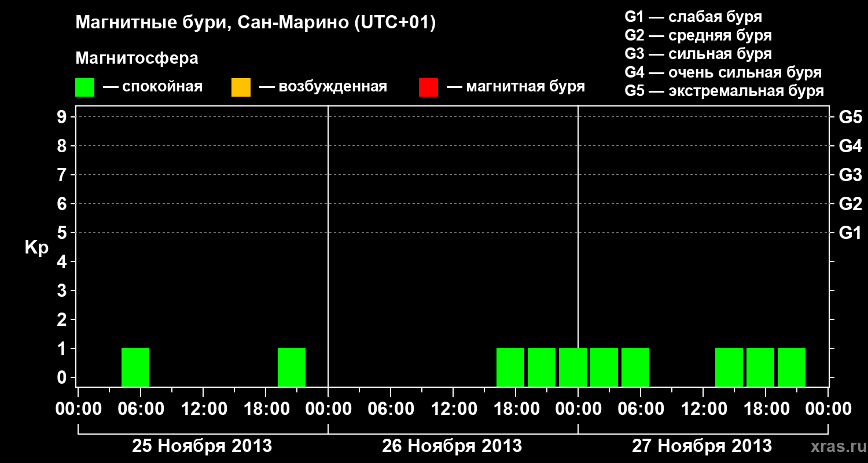This screenshot has width=868, height=463.
Task: Select the chart title 'Магнитные бури, Сан-Марино (UTC+01)'
Action: pyautogui.click(x=255, y=23)
